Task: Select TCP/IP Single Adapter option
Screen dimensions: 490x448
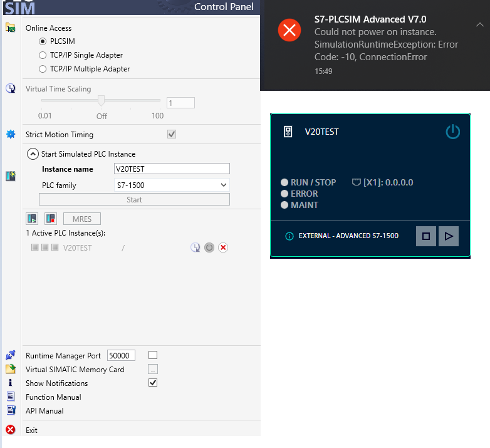Action: 43,55
